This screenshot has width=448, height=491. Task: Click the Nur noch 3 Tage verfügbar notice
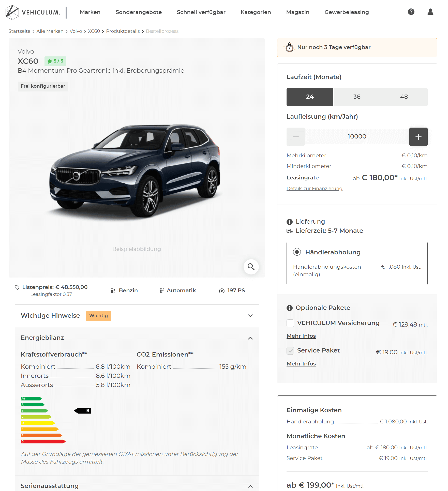(357, 48)
